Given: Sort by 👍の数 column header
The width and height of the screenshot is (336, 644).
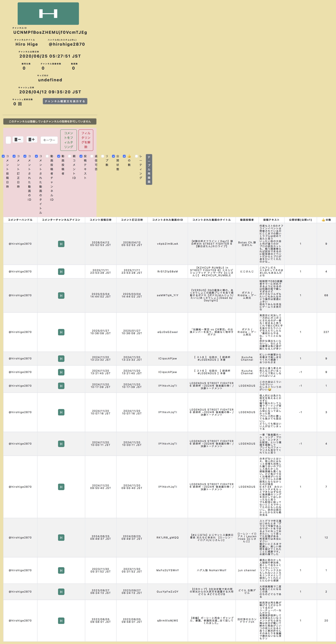Looking at the screenshot, I should (326, 220).
